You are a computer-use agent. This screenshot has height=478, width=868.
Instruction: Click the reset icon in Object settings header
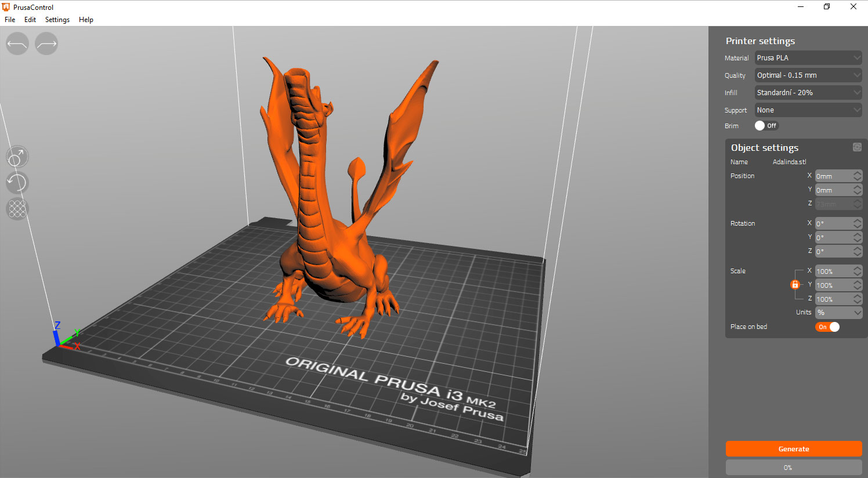857,147
